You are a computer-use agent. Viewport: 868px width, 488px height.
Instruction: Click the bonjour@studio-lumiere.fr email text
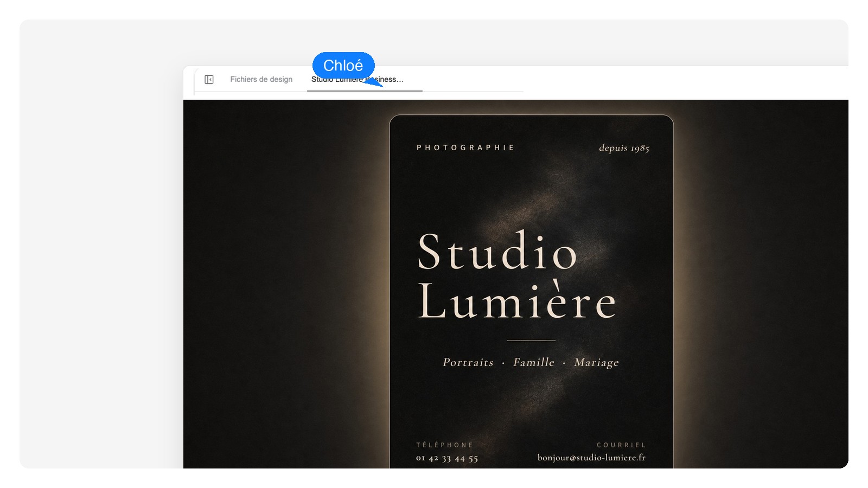click(591, 458)
